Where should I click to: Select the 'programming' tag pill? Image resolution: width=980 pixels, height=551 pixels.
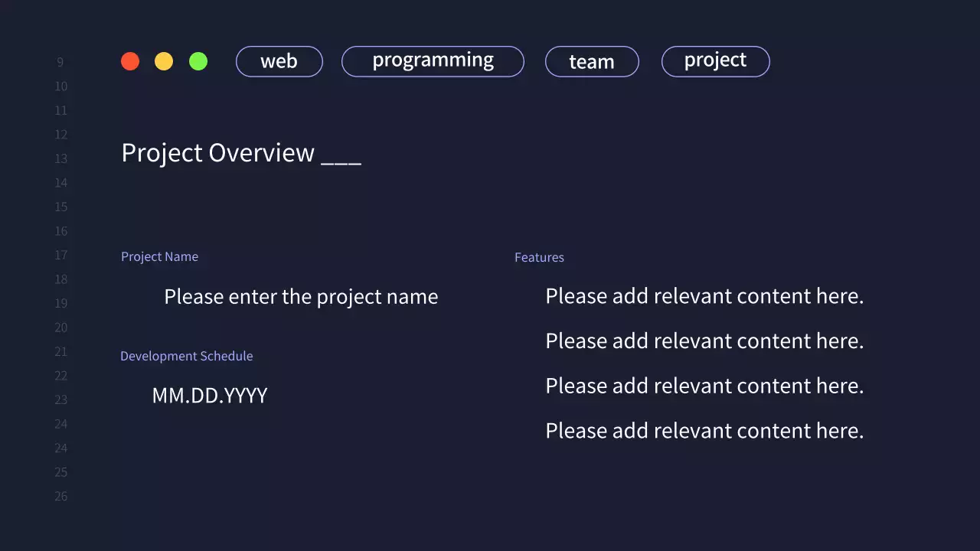[433, 61]
